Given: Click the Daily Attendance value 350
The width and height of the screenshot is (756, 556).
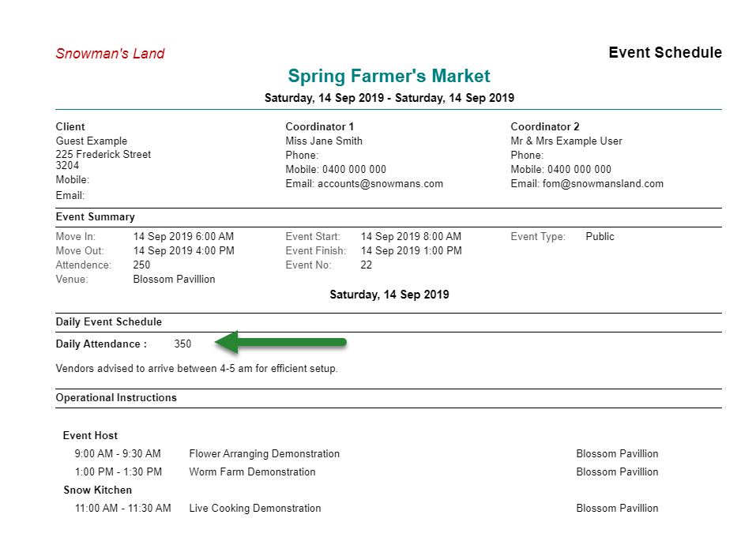Looking at the screenshot, I should [x=182, y=344].
